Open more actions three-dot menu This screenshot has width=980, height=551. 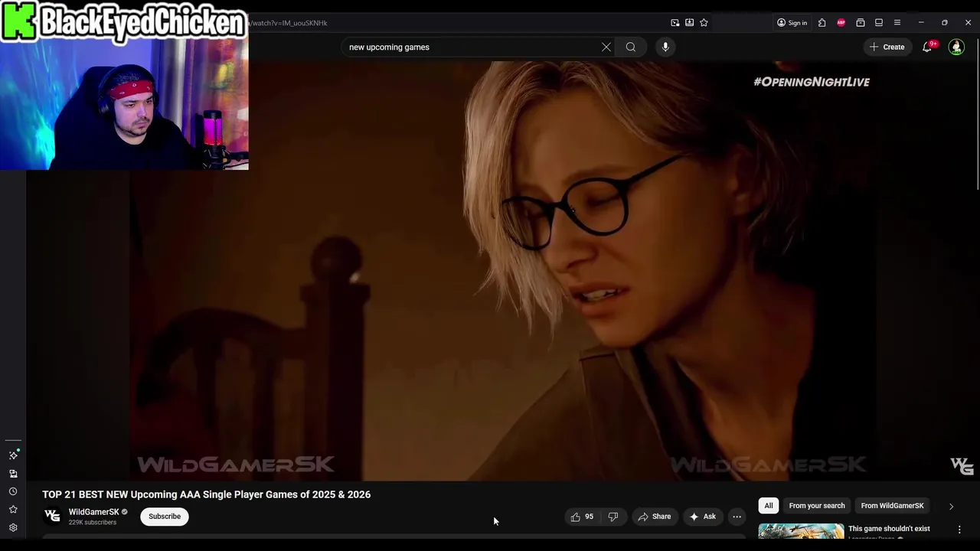pos(737,517)
